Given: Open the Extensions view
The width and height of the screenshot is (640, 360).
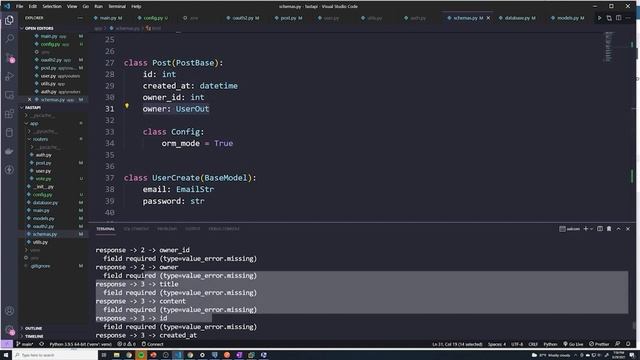Looking at the screenshot, I should [x=9, y=114].
